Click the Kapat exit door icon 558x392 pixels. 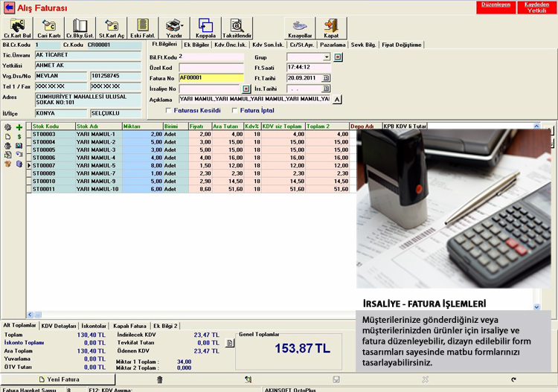pos(331,28)
